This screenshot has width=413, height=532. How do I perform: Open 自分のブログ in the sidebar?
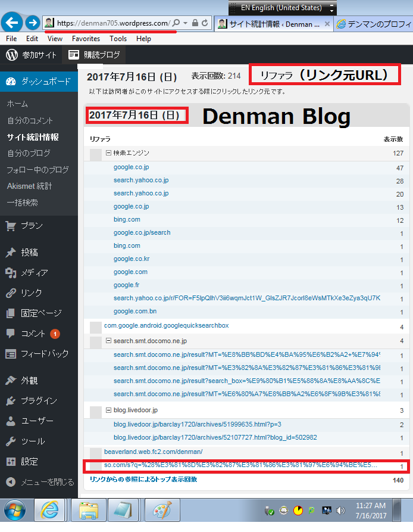pyautogui.click(x=29, y=153)
